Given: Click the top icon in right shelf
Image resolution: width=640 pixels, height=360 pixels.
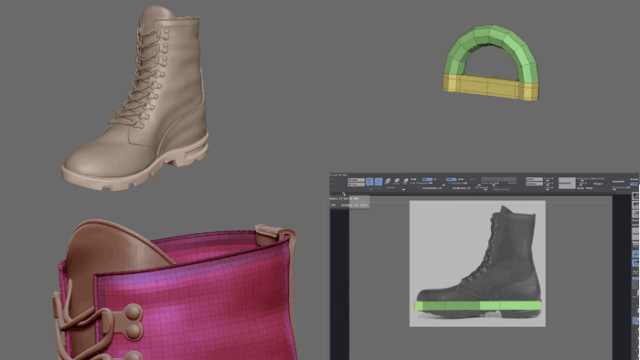Looking at the screenshot, I should (636, 196).
